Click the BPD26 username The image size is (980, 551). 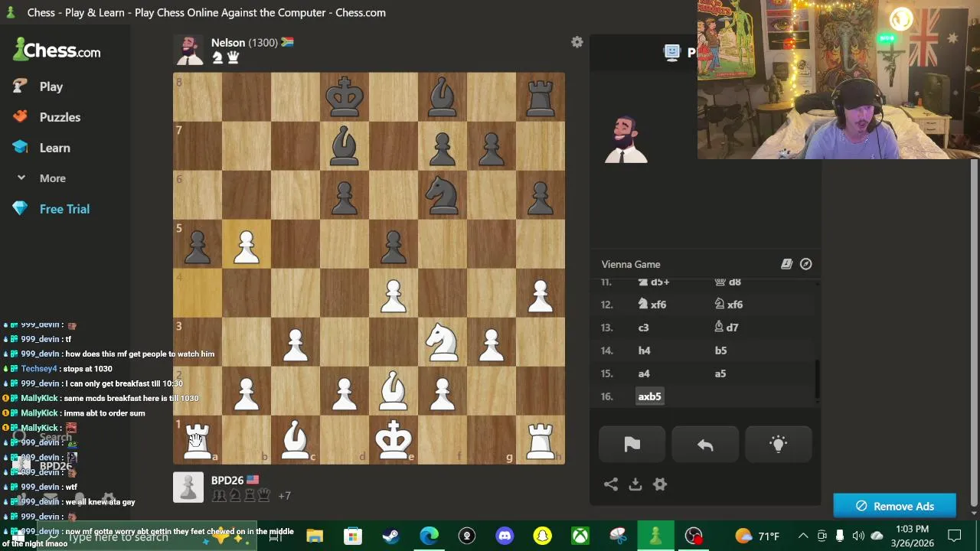point(227,481)
